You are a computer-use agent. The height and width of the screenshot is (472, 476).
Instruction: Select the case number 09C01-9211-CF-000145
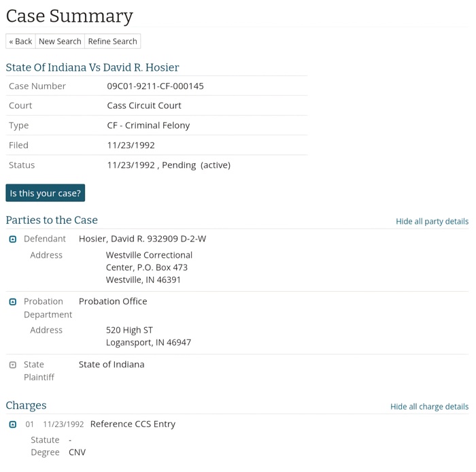(x=155, y=86)
